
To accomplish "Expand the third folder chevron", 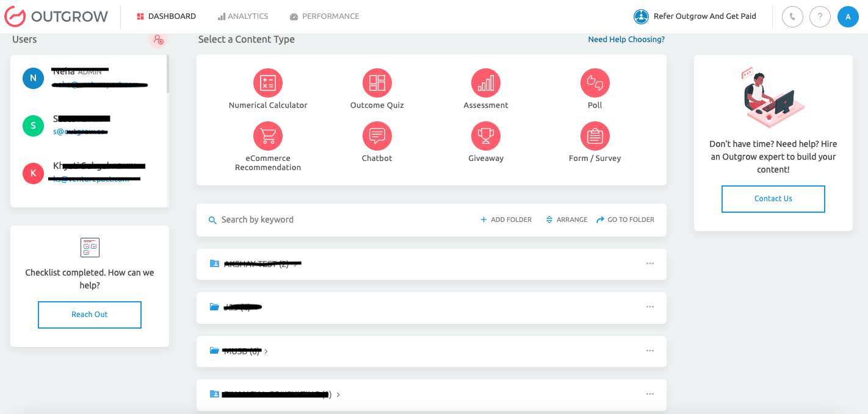I will tap(266, 351).
